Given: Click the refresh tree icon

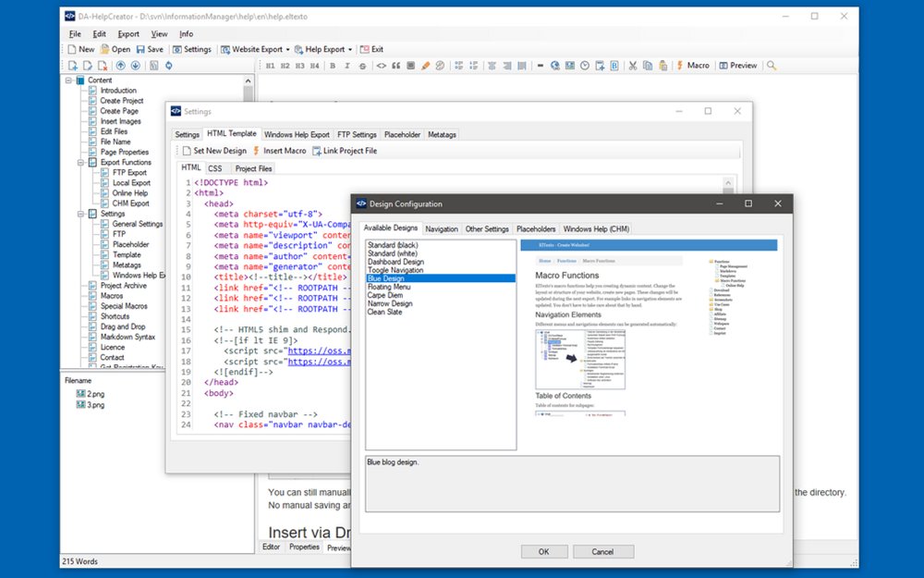Looking at the screenshot, I should [168, 66].
